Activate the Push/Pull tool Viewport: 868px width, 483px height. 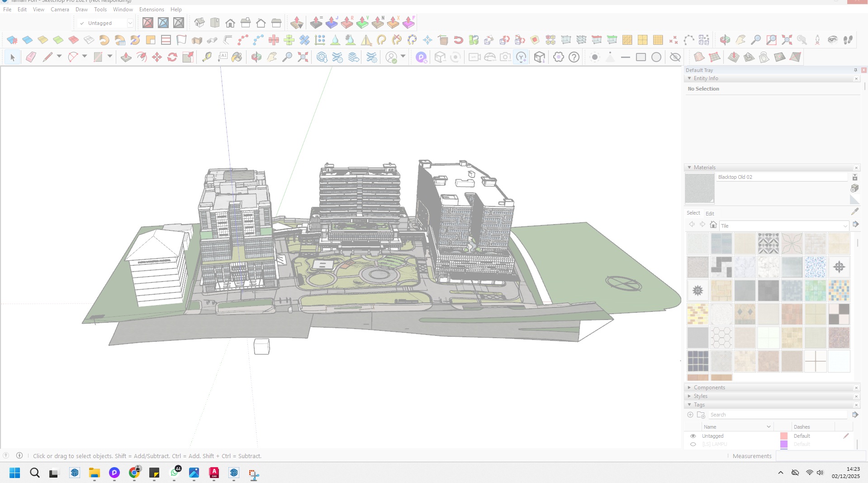tap(126, 57)
